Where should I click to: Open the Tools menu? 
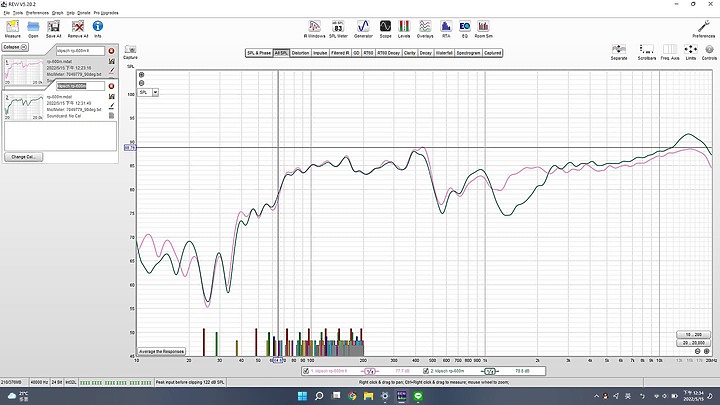17,13
